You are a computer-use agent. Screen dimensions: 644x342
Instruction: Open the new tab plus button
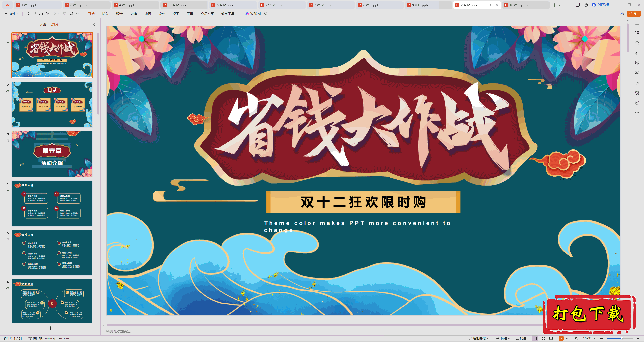(x=554, y=5)
